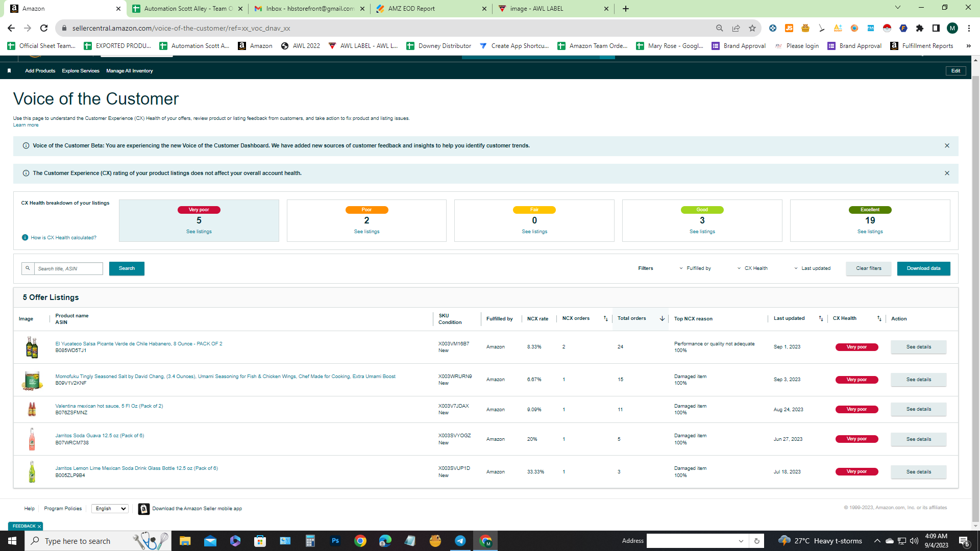
Task: Click the bookmark flag icon beside Add Products
Action: [9, 71]
